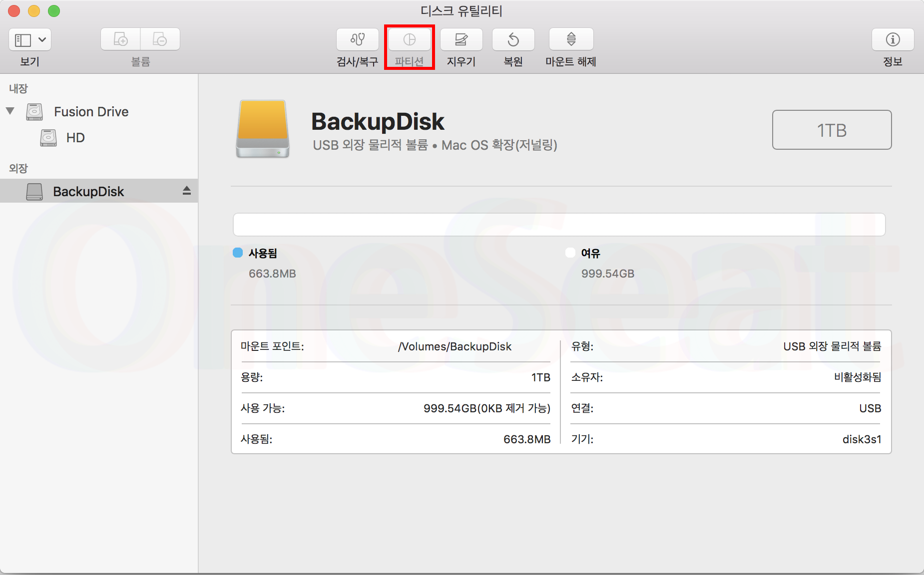
Task: Click the large BackupDisk drive icon
Action: [263, 129]
